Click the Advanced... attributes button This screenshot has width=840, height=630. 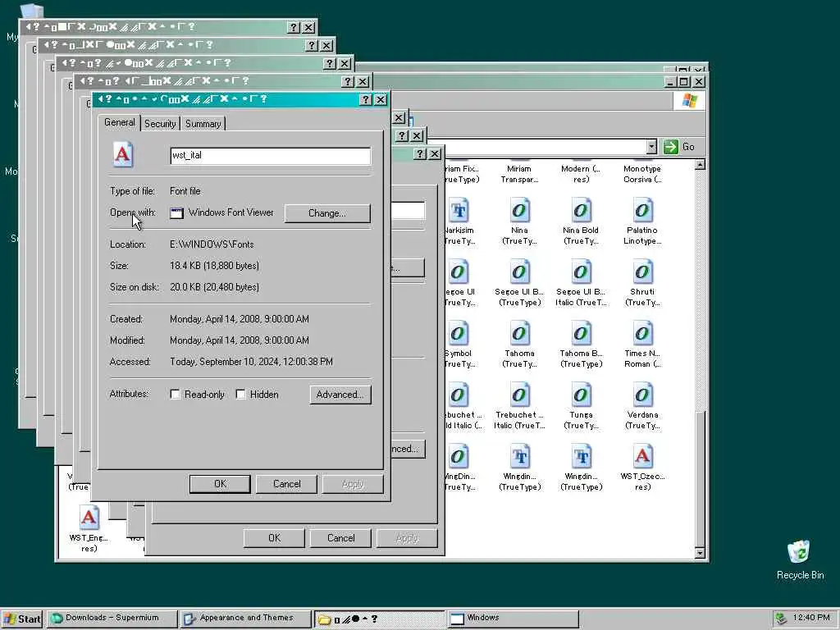click(340, 395)
